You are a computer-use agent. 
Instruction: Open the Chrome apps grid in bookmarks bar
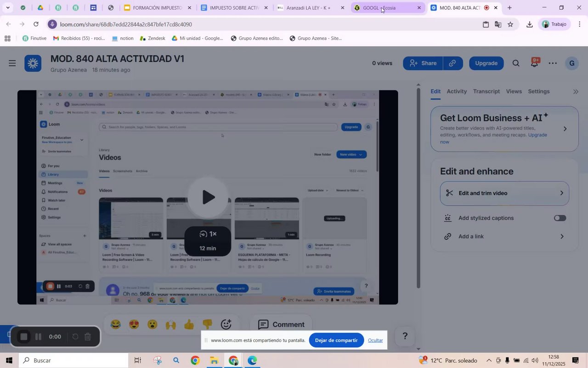pyautogui.click(x=7, y=39)
